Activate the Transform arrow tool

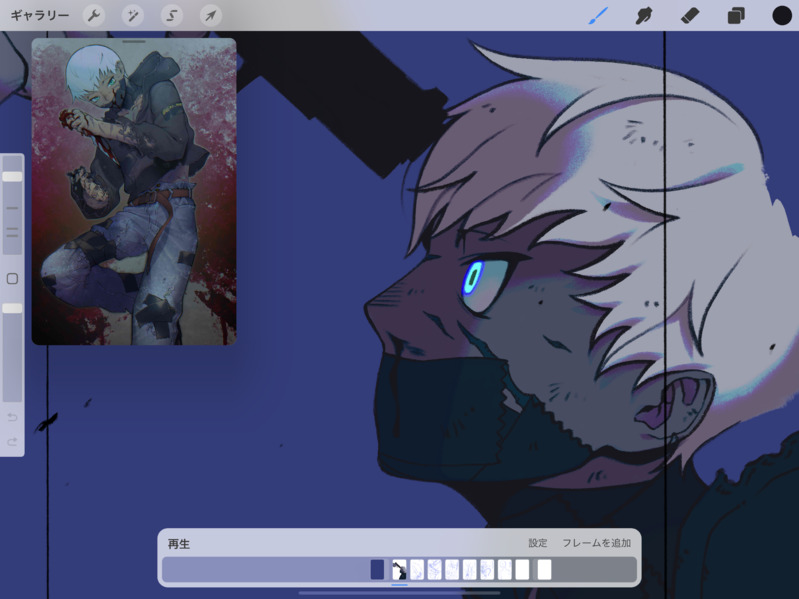[x=210, y=16]
